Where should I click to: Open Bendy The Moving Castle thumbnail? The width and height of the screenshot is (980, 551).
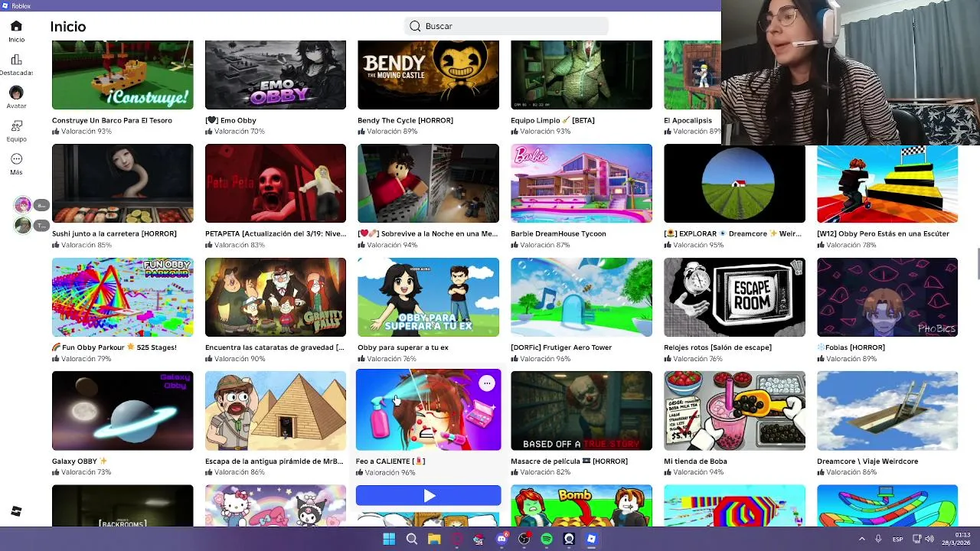pyautogui.click(x=428, y=75)
